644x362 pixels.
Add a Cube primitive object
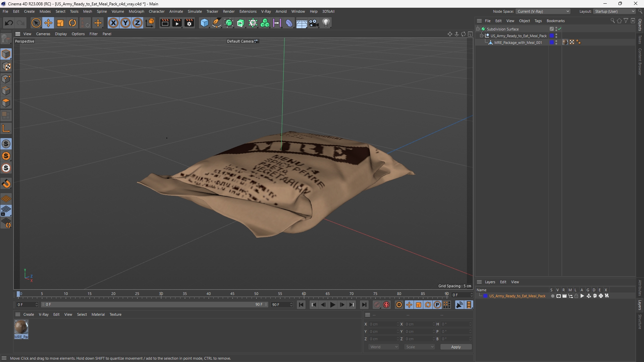tap(204, 23)
